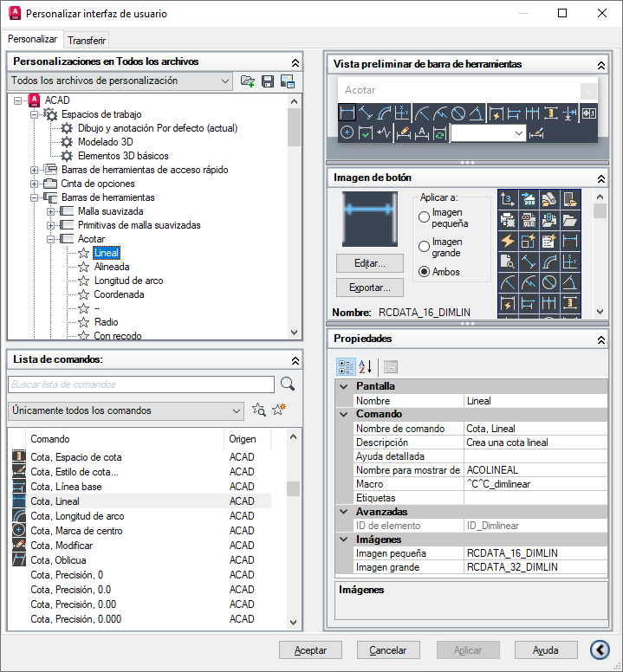The image size is (623, 672).
Task: Expand 'Barras de herramientas de acceso rápido' node
Action: click(35, 170)
